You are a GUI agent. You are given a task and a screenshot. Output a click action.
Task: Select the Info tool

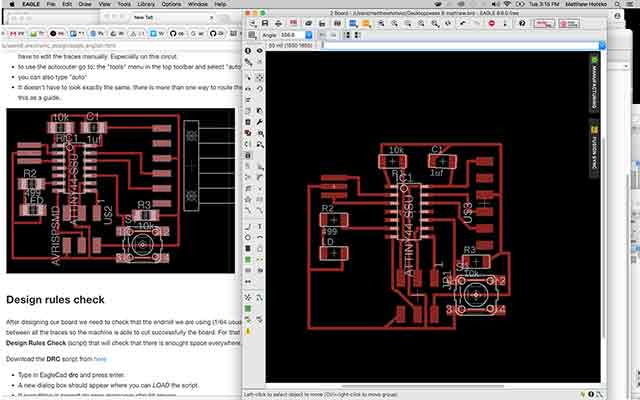[x=248, y=51]
